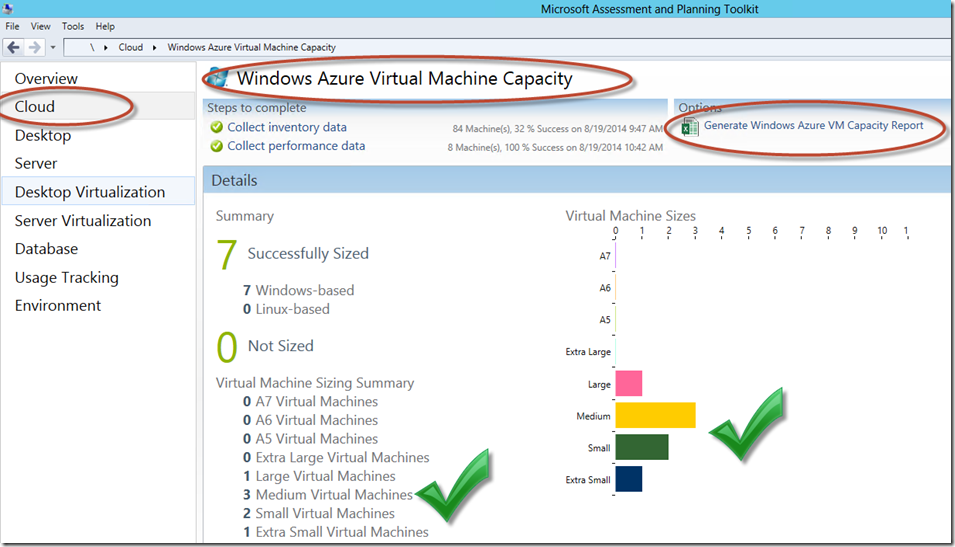
Task: Click the pink Large bar in chart
Action: [629, 384]
